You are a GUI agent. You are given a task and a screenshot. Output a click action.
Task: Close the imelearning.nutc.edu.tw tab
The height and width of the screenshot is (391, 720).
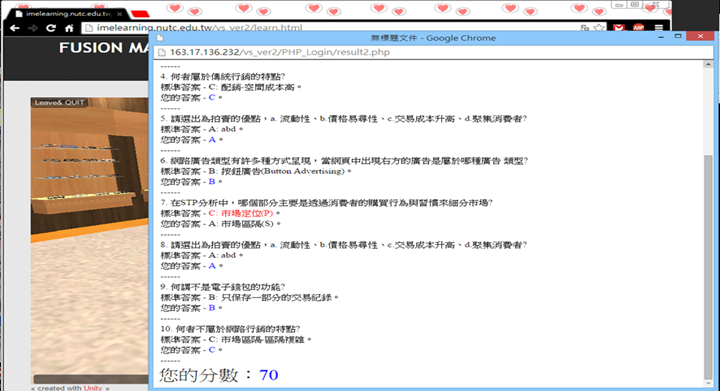tap(119, 14)
